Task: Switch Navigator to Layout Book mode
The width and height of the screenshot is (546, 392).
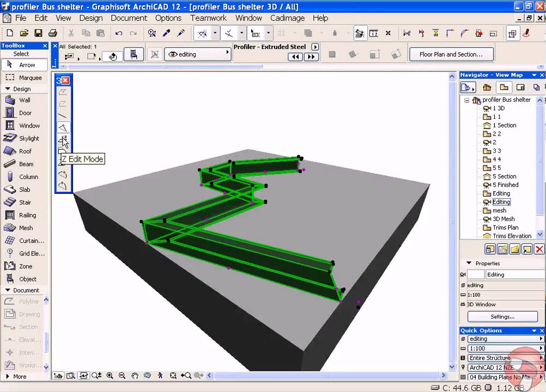Action: [520, 87]
